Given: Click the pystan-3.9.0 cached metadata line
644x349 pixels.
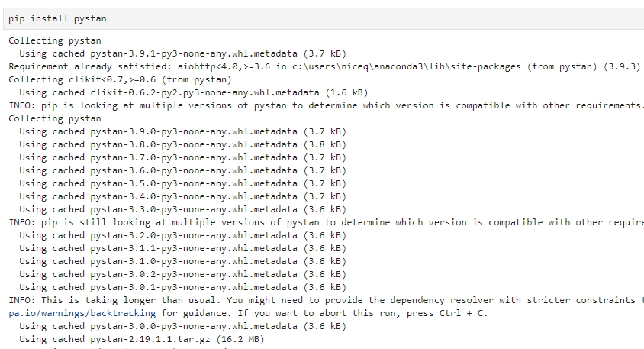Looking at the screenshot, I should [183, 131].
